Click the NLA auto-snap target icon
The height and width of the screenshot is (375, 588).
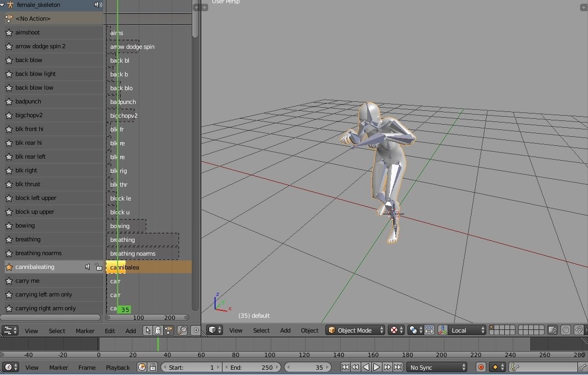[x=196, y=330]
